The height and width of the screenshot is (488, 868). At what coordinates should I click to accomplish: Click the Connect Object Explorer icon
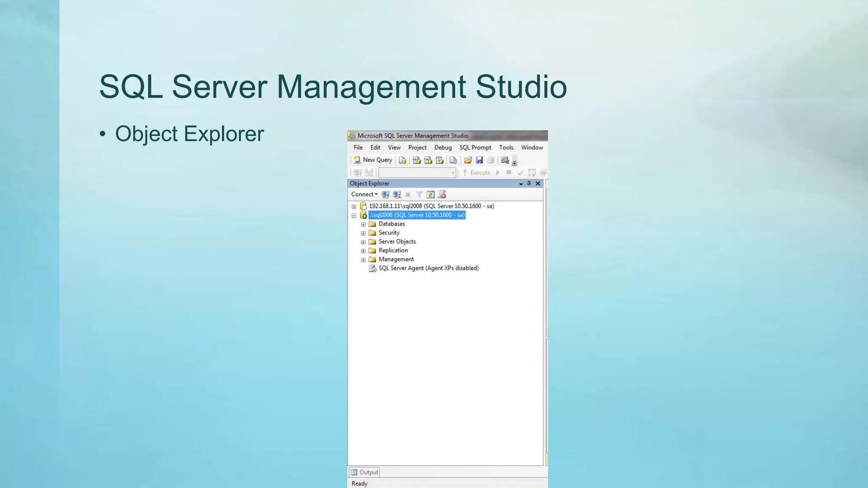tap(385, 194)
